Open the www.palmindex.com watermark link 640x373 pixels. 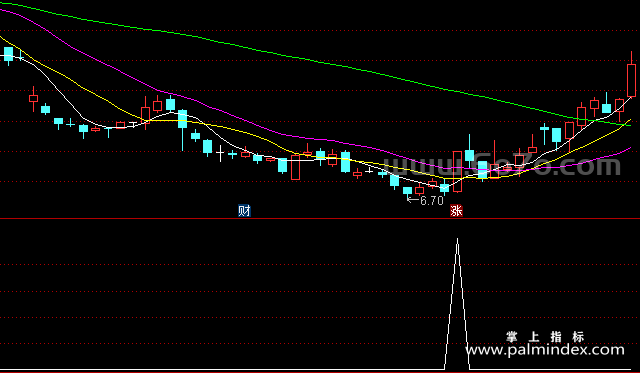545,350
